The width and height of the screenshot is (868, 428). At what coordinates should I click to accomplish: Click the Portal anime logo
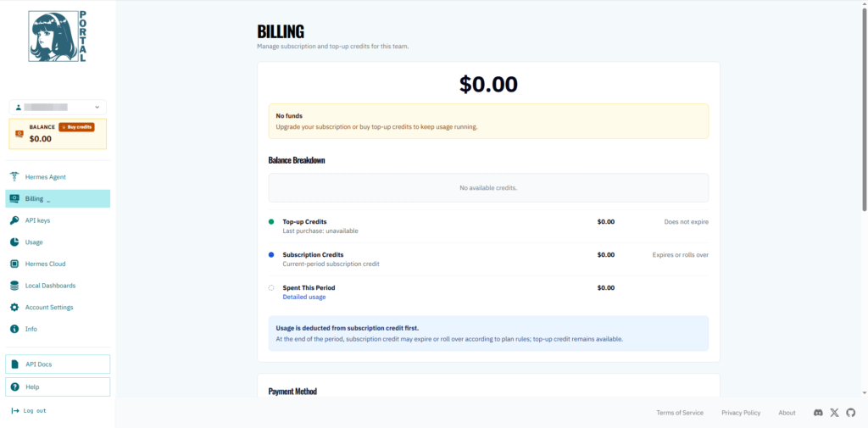[58, 36]
